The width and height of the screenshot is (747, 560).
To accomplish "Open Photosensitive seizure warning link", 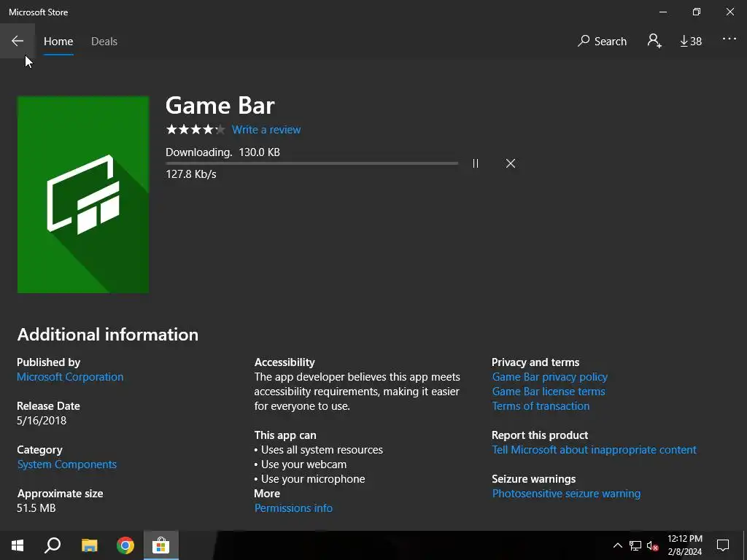I will coord(566,494).
